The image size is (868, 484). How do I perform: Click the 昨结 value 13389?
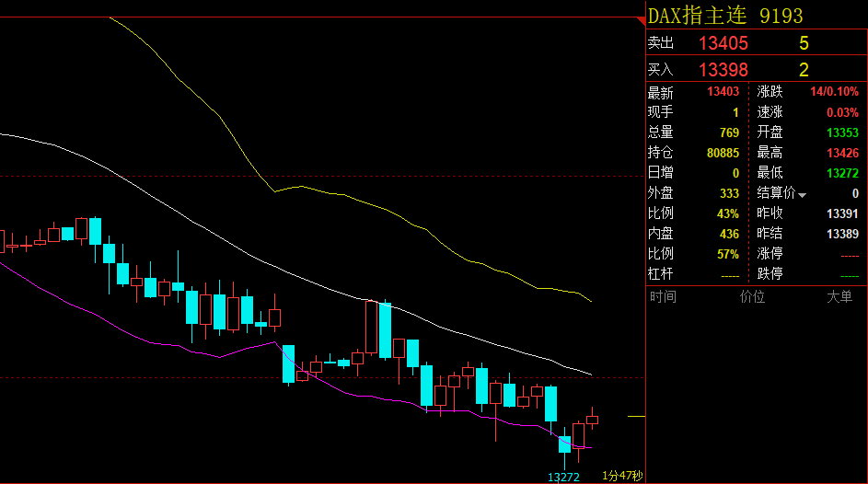pyautogui.click(x=842, y=234)
